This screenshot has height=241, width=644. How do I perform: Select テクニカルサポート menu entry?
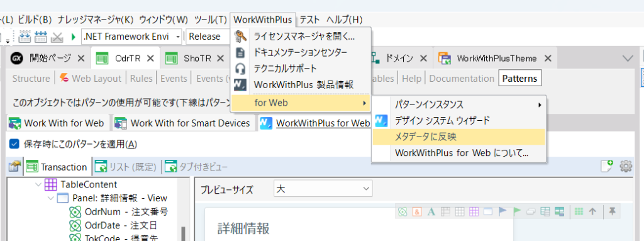[301, 69]
